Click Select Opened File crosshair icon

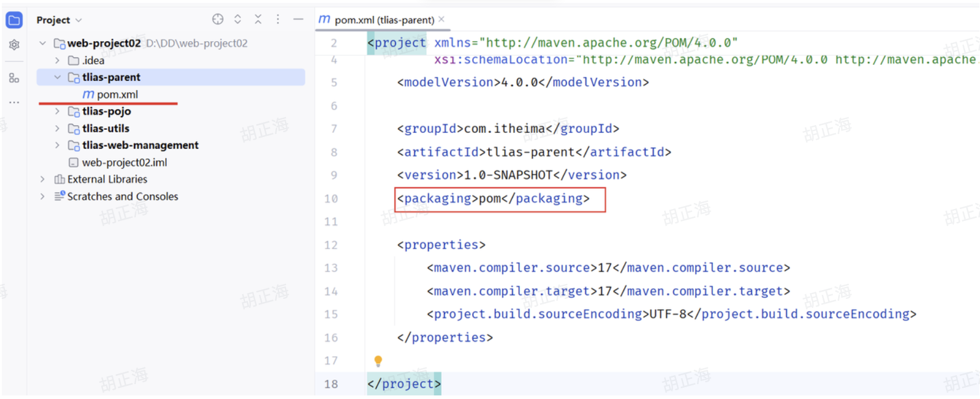218,20
